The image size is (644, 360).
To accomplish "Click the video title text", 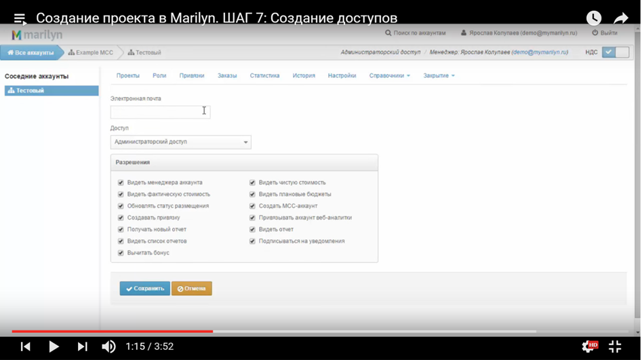I will click(x=216, y=18).
